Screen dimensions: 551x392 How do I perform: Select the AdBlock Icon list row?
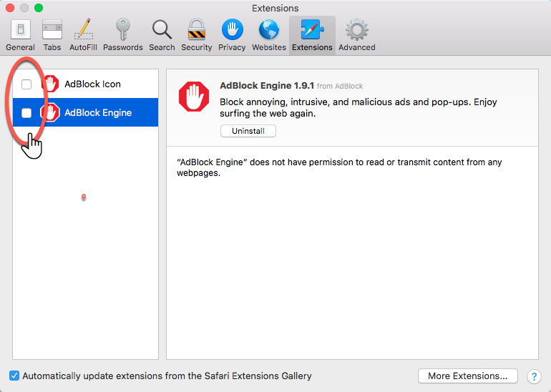click(x=85, y=84)
